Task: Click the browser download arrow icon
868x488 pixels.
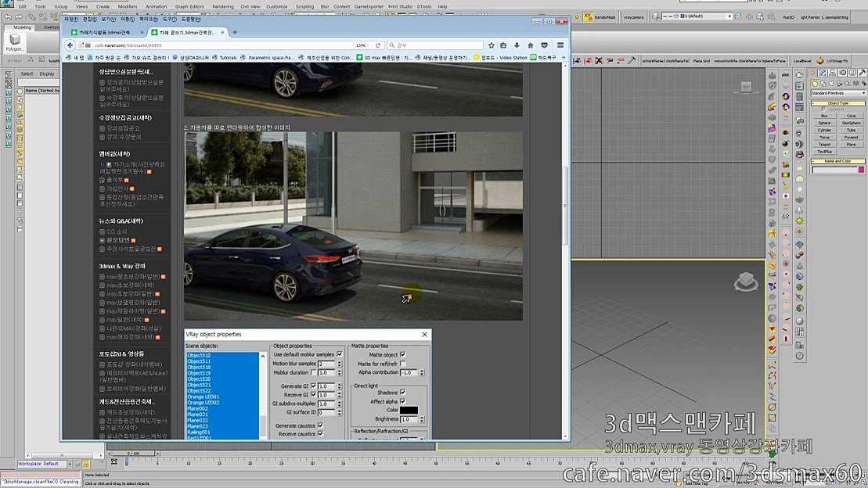Action: point(517,45)
